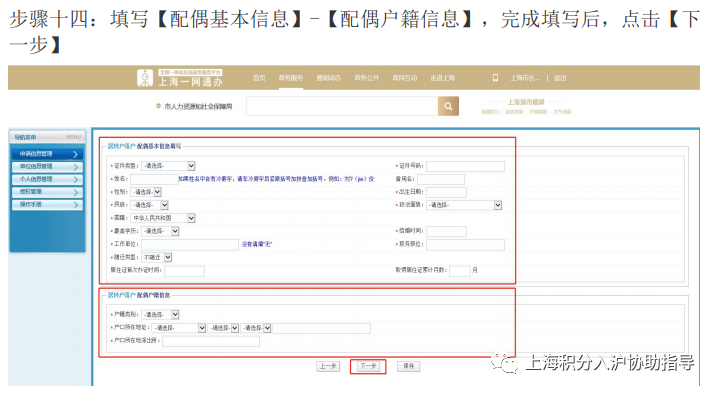Click the chevron arrow on 单位信息管理
The image size is (717, 394).
pos(75,167)
